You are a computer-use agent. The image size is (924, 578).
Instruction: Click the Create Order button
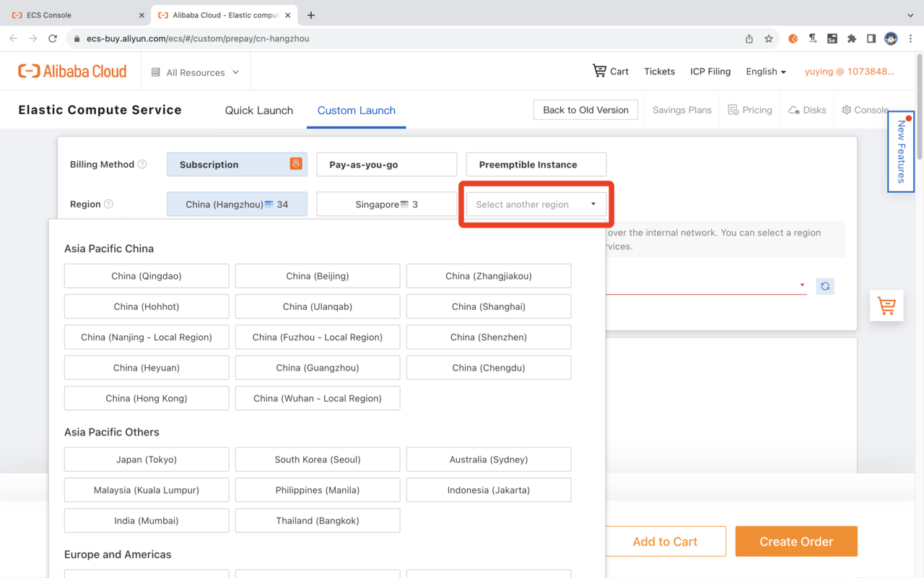[x=796, y=541]
